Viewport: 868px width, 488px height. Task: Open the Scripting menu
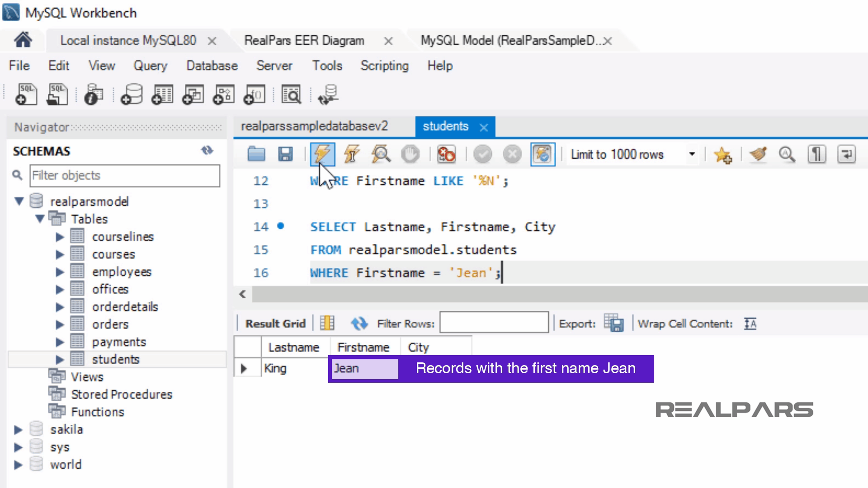384,66
